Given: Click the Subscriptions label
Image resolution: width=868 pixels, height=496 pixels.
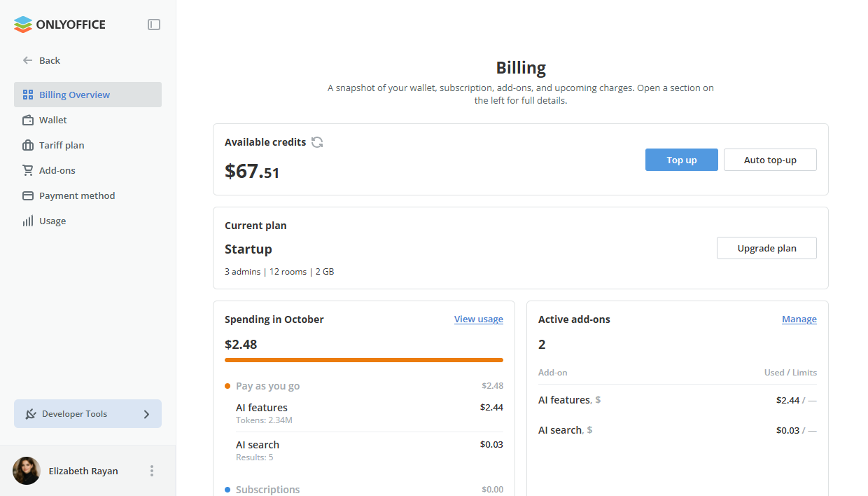Looking at the screenshot, I should tap(268, 490).
